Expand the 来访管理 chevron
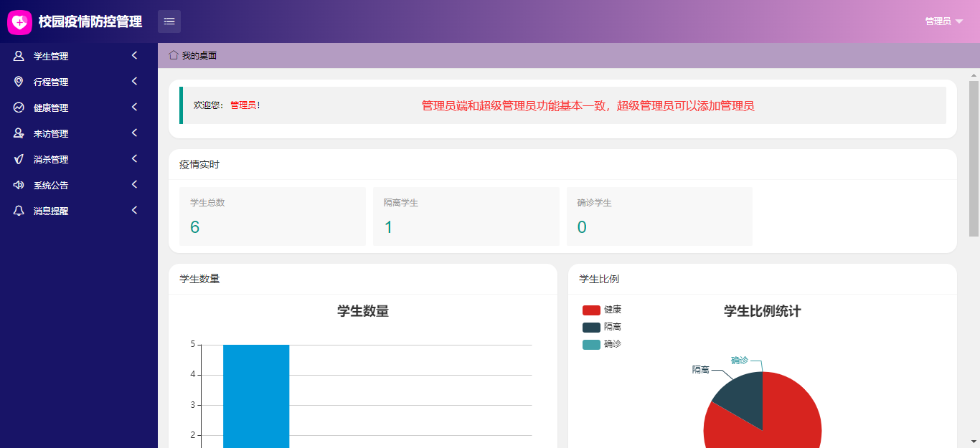This screenshot has width=980, height=448. [x=134, y=133]
